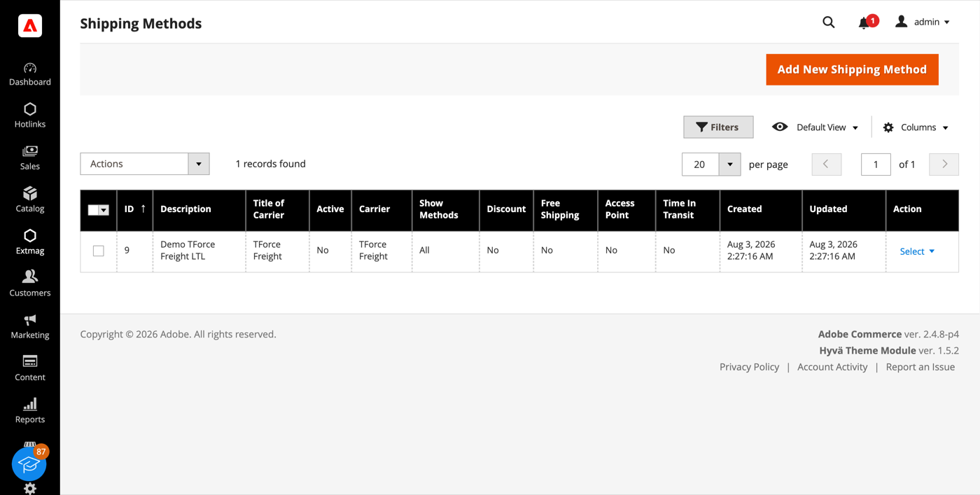Go to next page arrow
The image size is (980, 495).
[944, 165]
